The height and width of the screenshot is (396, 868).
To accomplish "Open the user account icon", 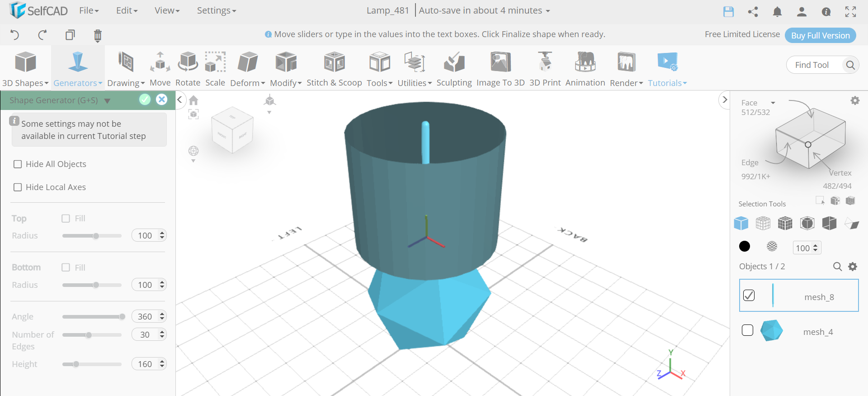I will click(x=802, y=11).
